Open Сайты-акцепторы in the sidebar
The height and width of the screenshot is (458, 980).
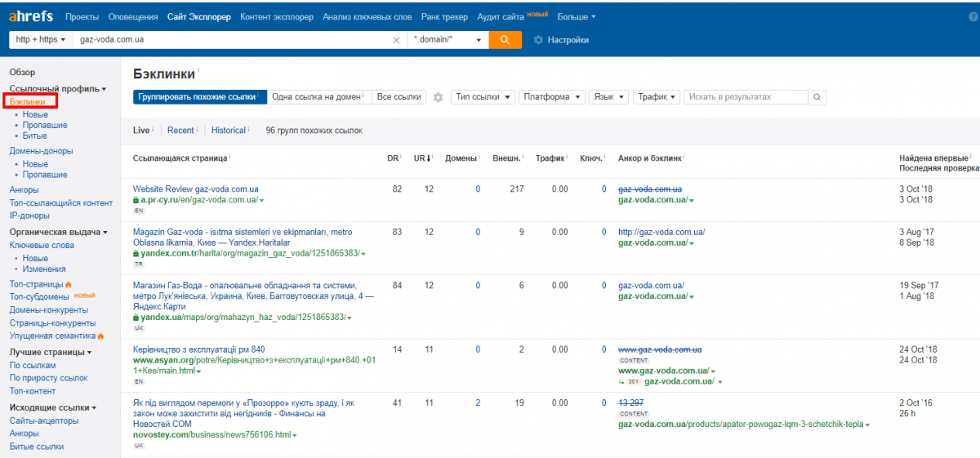(44, 420)
